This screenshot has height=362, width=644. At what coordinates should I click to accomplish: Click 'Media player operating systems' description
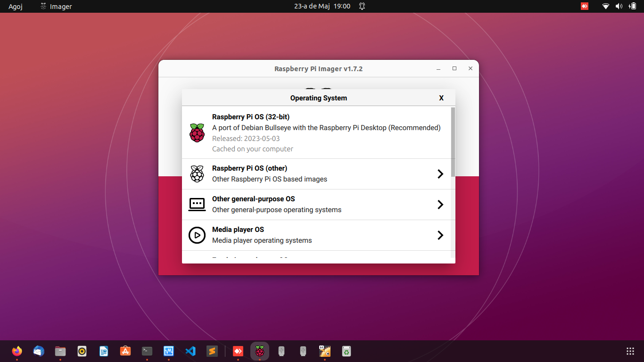[x=262, y=240]
